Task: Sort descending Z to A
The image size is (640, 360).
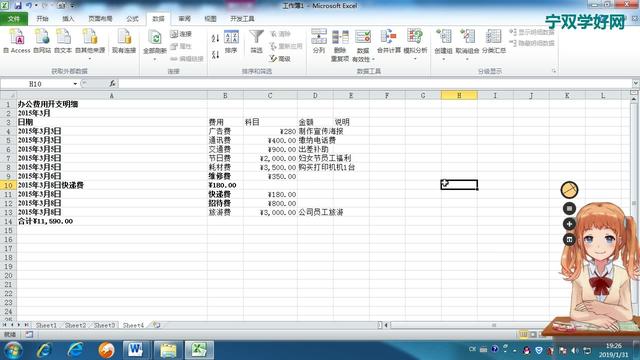Action: [216, 55]
